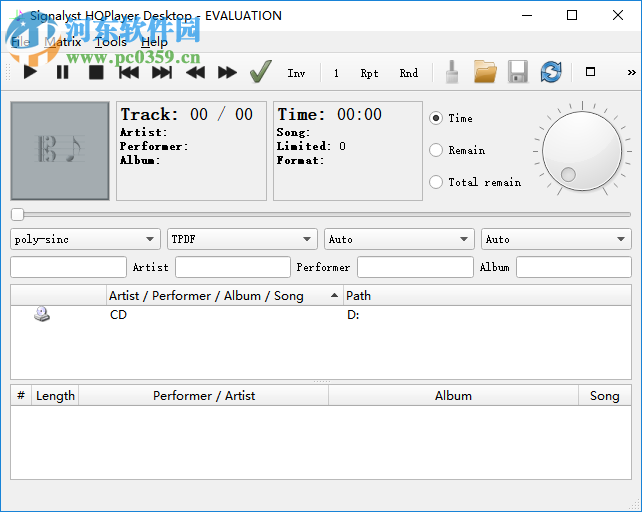Toggle the Rnd random play button
The image size is (642, 512).
coord(409,73)
